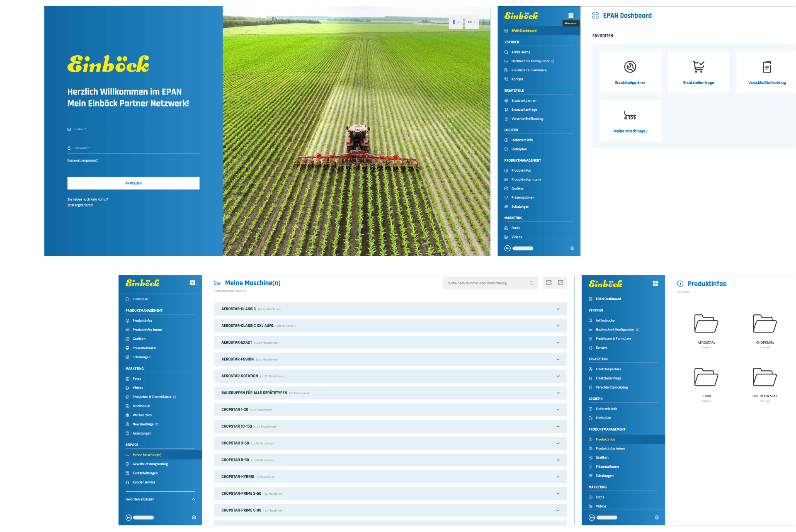Open the Ersatzteilanfrage cart favorite card
796x532 pixels.
(699, 72)
